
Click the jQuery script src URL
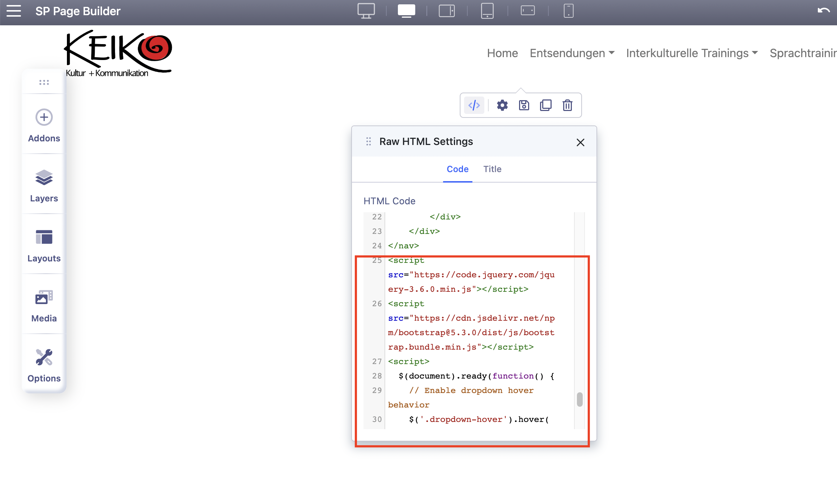pyautogui.click(x=471, y=282)
